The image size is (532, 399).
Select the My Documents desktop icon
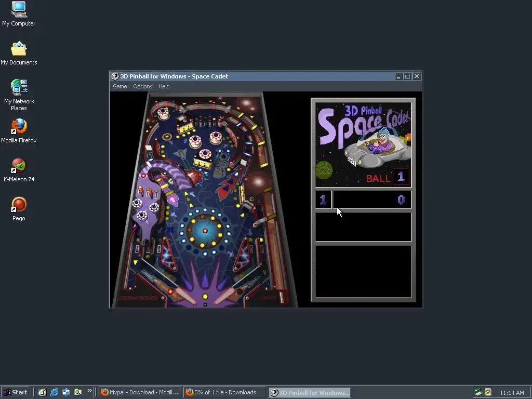point(19,54)
